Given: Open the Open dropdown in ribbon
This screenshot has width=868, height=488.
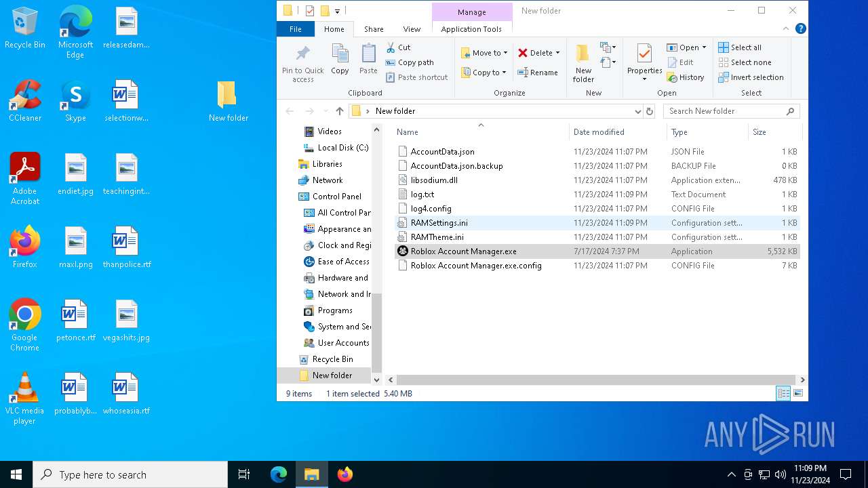Looking at the screenshot, I should click(x=686, y=47).
